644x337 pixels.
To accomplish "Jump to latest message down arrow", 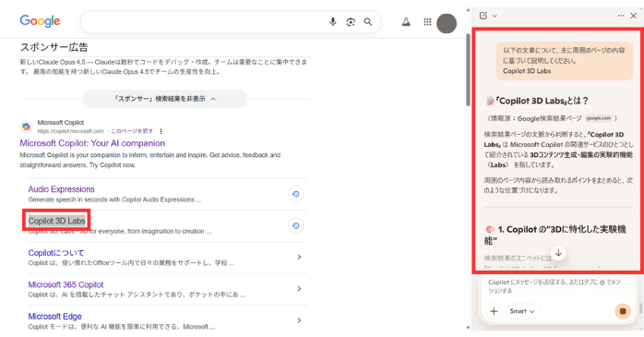I will 558,253.
